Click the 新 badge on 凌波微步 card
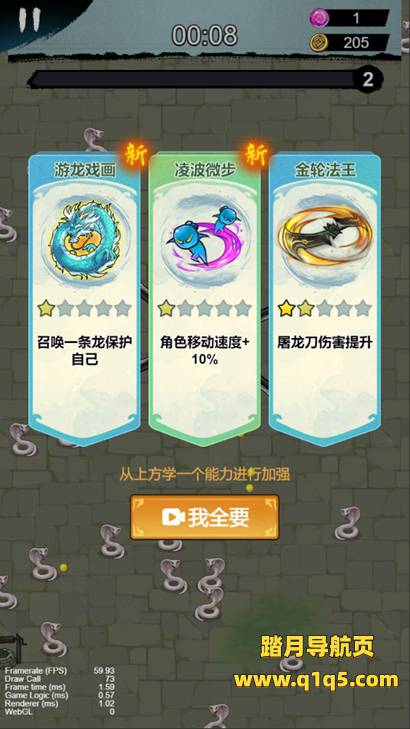Screen dimensions: 410x729 pos(256,155)
